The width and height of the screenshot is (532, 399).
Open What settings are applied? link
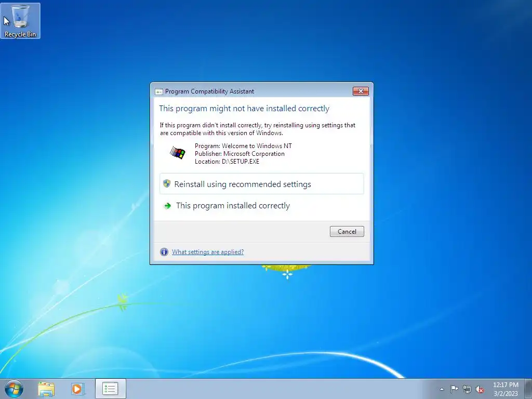point(208,252)
